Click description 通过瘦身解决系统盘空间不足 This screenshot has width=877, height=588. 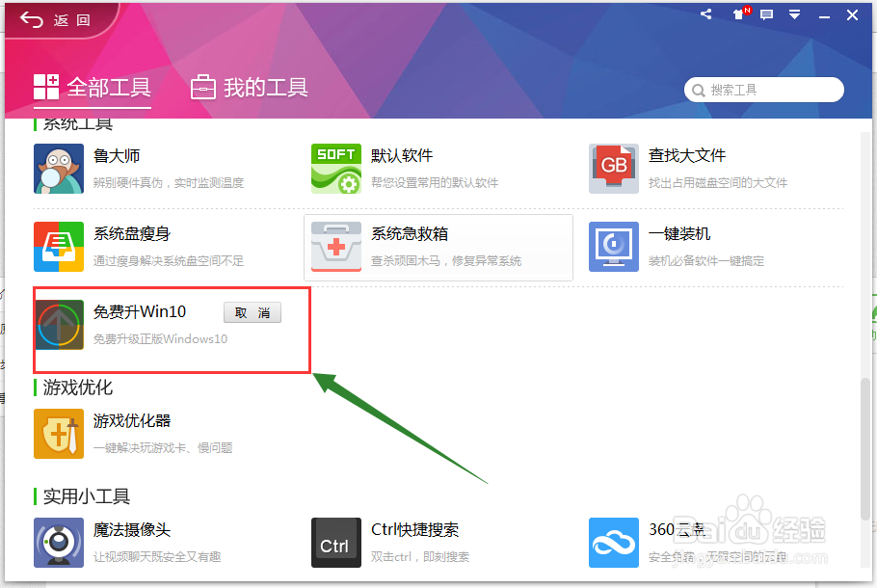click(169, 261)
